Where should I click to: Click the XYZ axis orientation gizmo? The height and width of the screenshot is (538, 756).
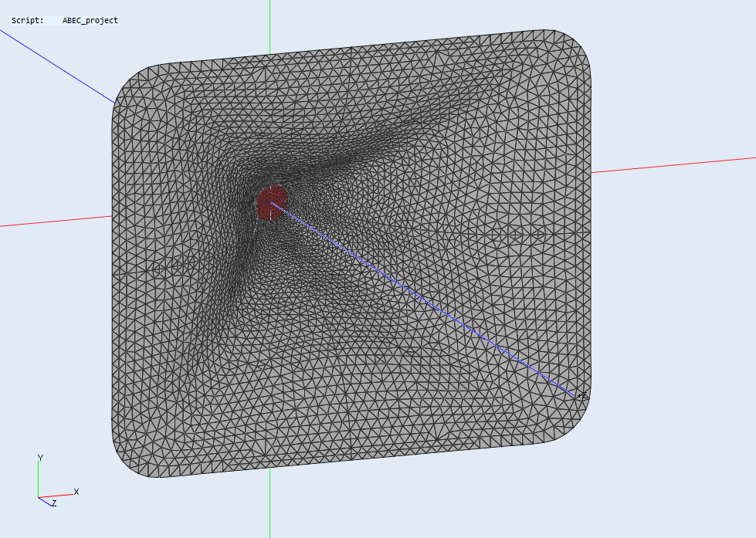point(57,481)
